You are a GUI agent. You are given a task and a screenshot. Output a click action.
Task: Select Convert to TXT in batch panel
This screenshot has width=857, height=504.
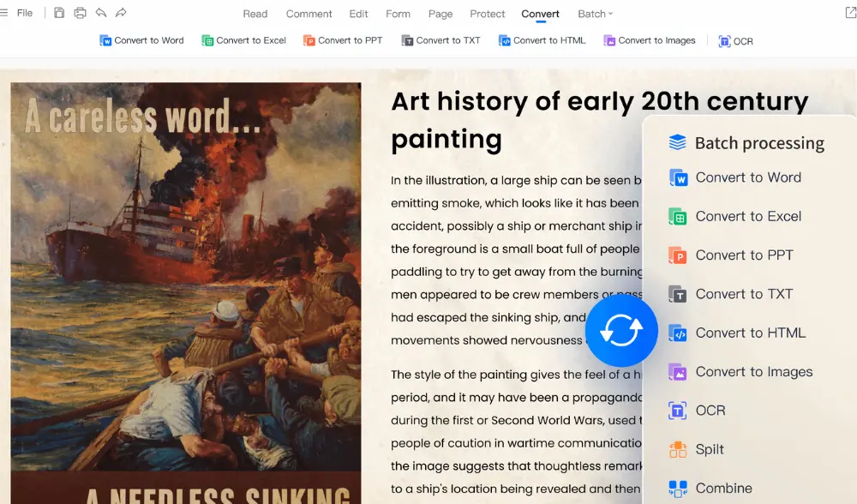743,294
